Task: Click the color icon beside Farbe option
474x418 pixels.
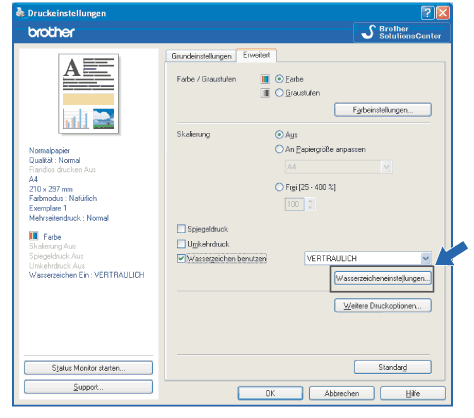Action: [x=265, y=79]
